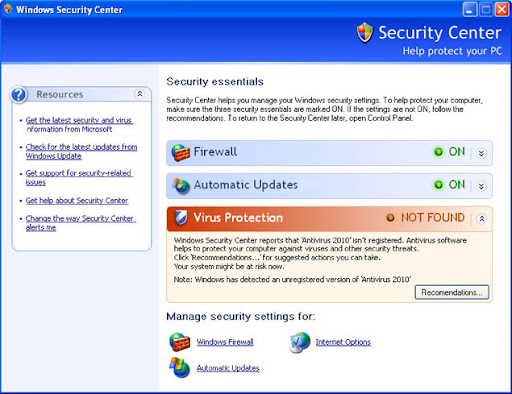
Task: Expand the Firewall section chevron
Action: coord(481,153)
